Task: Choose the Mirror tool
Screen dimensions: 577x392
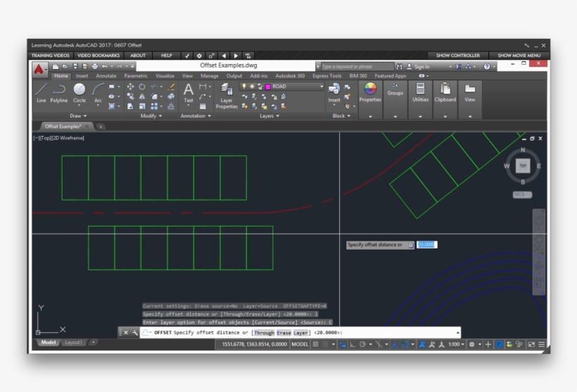Action: tap(142, 96)
